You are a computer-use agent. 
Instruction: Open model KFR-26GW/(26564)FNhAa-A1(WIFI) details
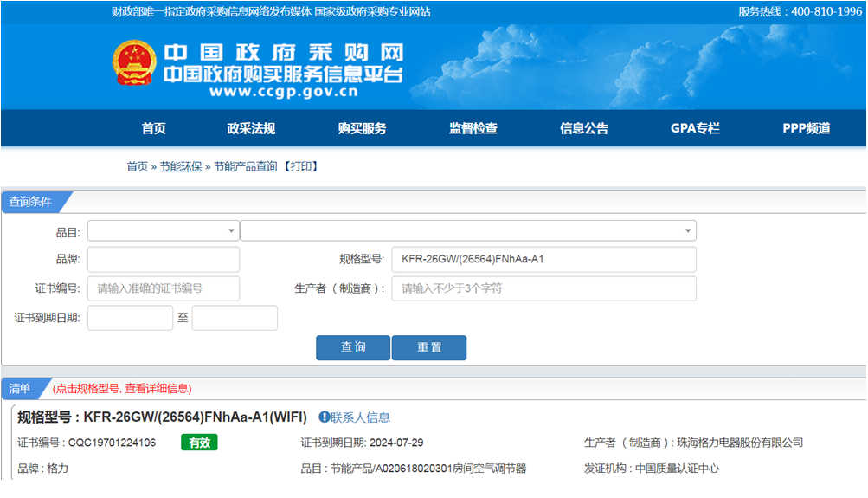click(x=195, y=417)
